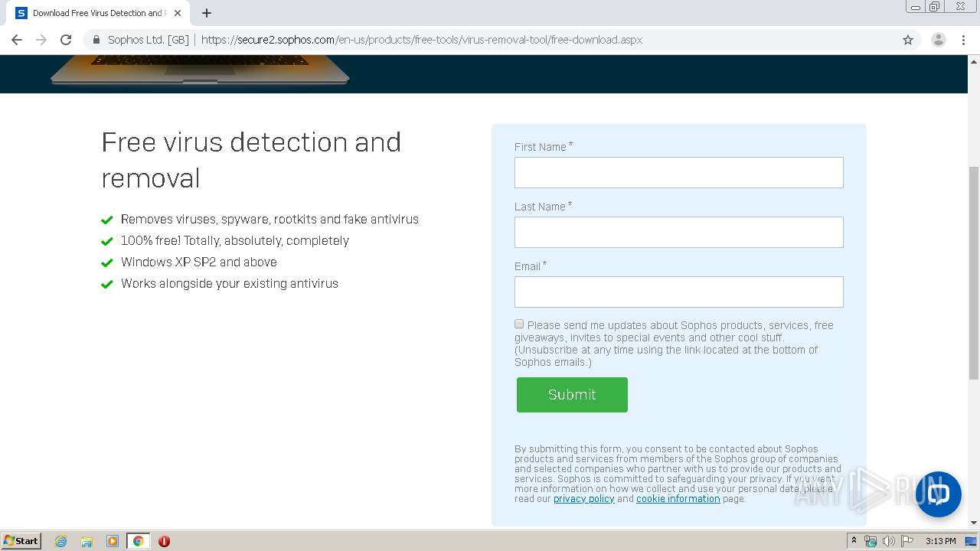The image size is (980, 551).
Task: Click the browser forward arrow
Action: coord(41,40)
